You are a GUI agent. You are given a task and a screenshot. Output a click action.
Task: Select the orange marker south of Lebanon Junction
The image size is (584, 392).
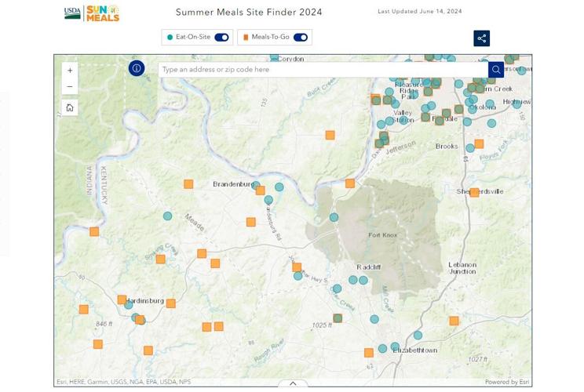coord(454,321)
